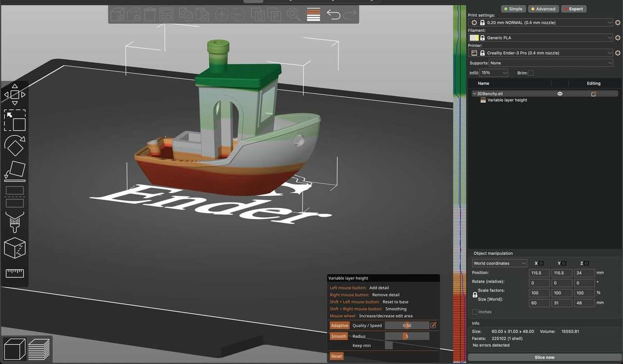This screenshot has height=364, width=623.
Task: Toggle the Variable layer height toolbar icon
Action: [x=313, y=14]
